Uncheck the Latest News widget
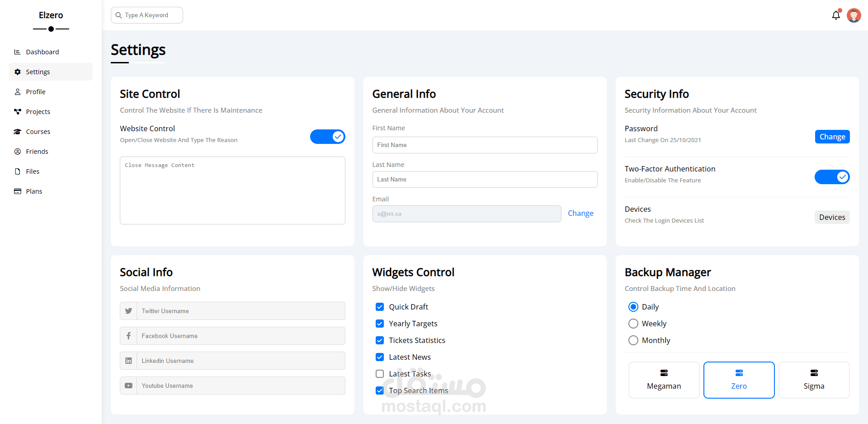 point(379,357)
